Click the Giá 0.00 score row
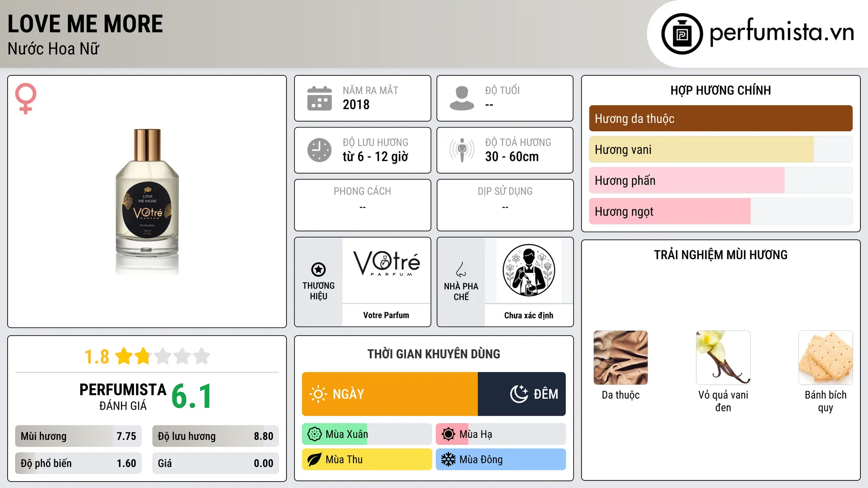This screenshot has height=488, width=868. [x=216, y=463]
